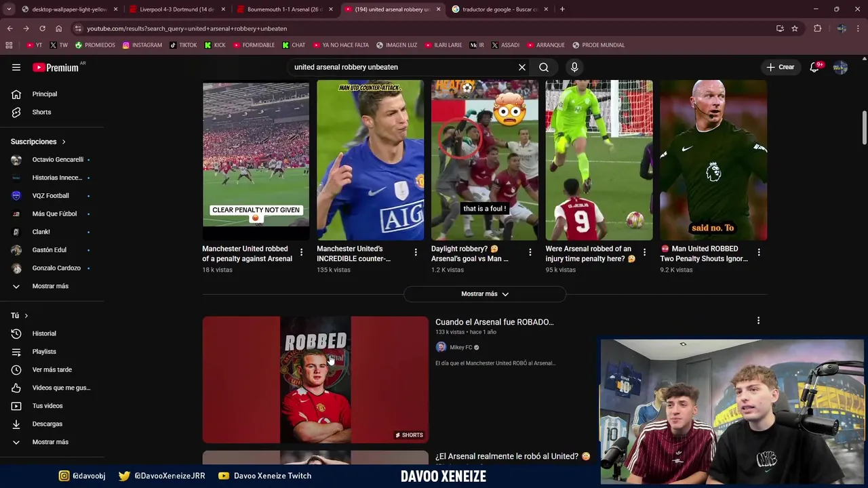Open the KICK bookmark
This screenshot has width=868, height=488.
pyautogui.click(x=215, y=45)
